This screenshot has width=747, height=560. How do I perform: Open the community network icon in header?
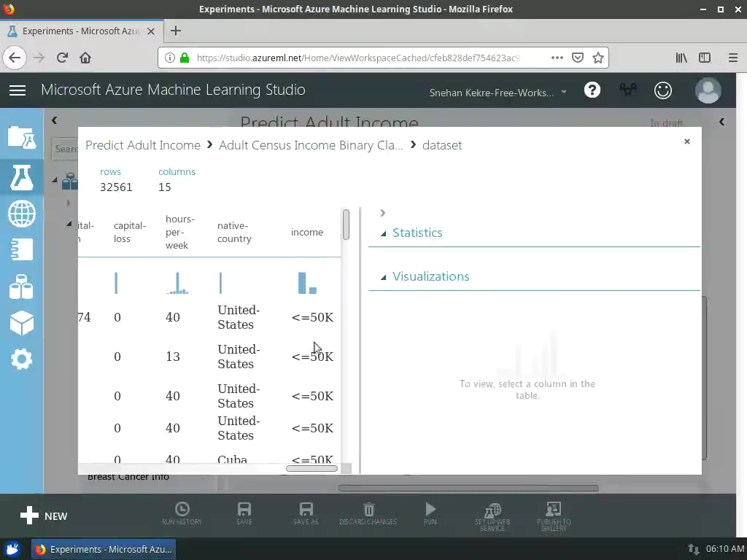628,90
